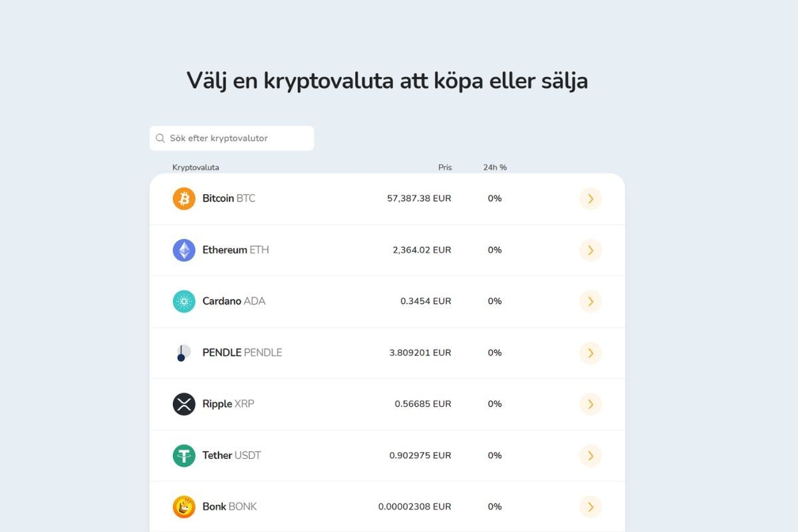Click the Bonk dog logo icon
The image size is (798, 532).
point(184,507)
